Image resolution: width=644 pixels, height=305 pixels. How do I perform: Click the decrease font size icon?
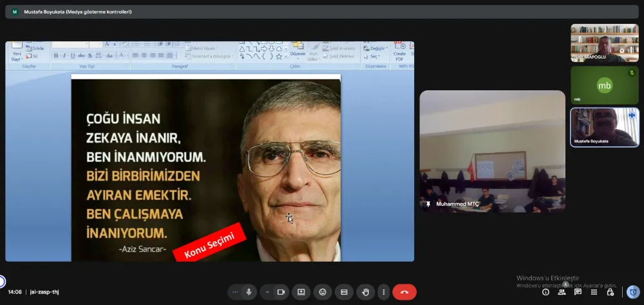point(115,44)
